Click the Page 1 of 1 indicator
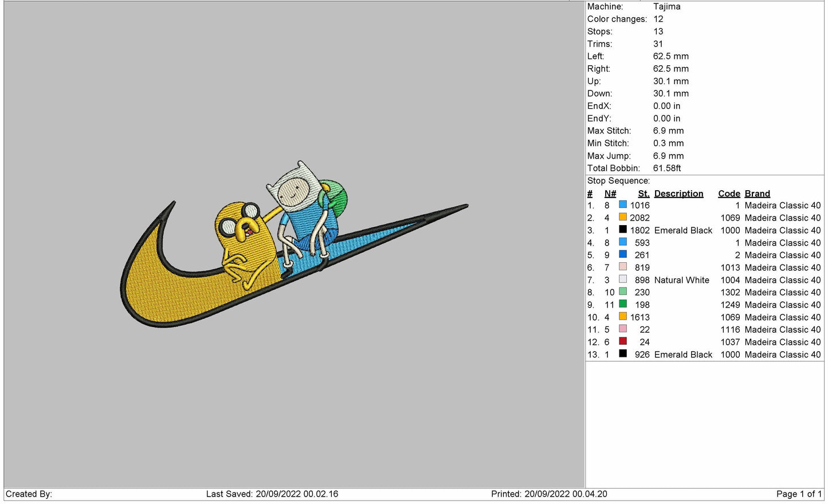 798,494
